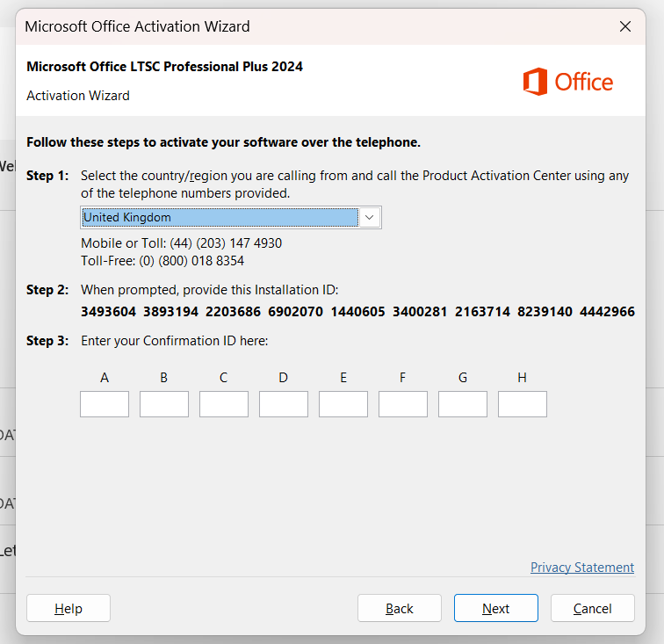Click the Step 3 label
The image size is (664, 644).
47,341
